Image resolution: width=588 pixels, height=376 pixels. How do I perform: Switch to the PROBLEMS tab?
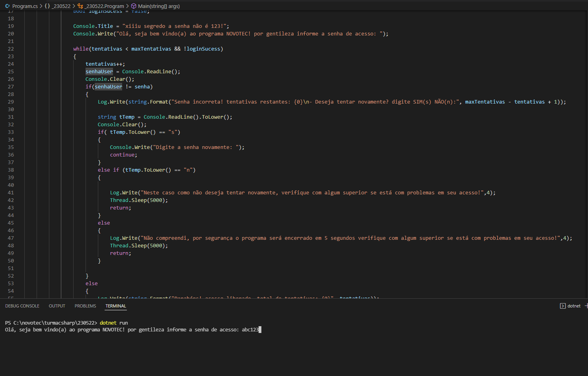pos(85,305)
